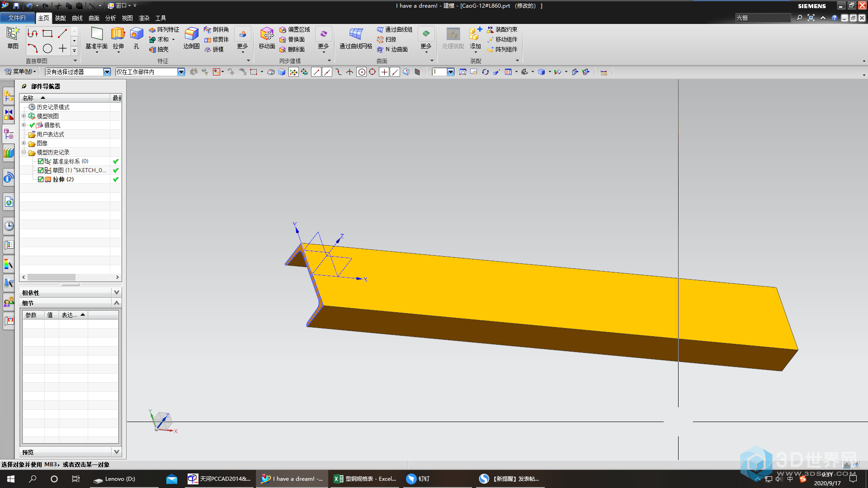Switch to the 装配 ribbon tab
The height and width of the screenshot is (488, 868).
(x=60, y=18)
